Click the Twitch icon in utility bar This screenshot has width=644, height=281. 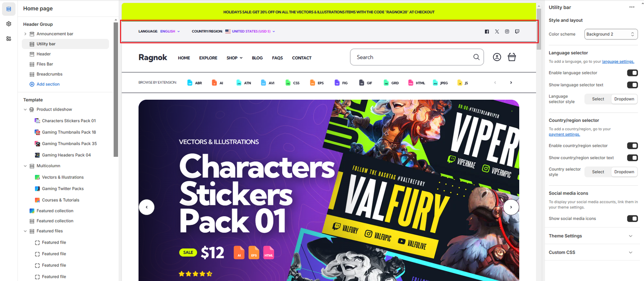517,31
